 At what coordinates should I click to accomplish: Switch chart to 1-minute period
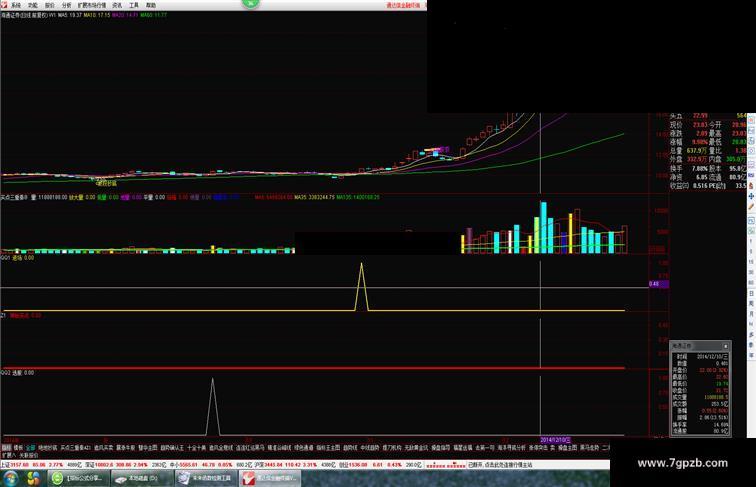tap(751, 241)
